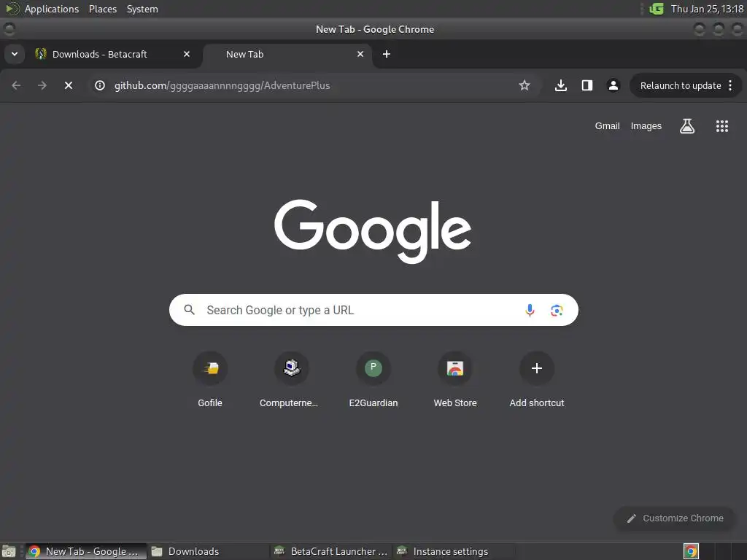The width and height of the screenshot is (747, 560).
Task: Close the New Tab tab
Action: (x=360, y=54)
